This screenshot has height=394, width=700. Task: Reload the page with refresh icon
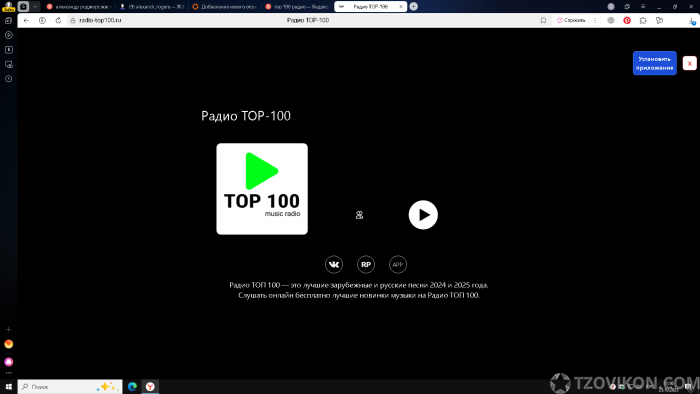[58, 21]
